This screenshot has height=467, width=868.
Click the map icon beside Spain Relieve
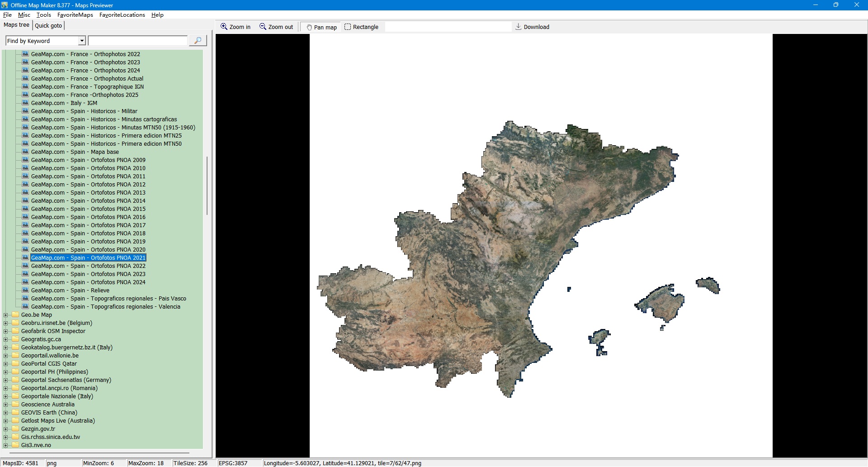(25, 290)
